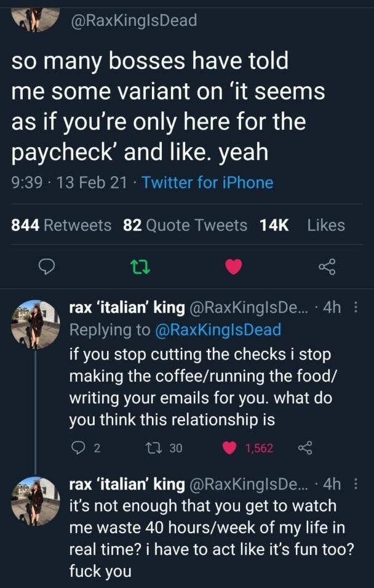Open the share icon on the main tweet
The width and height of the screenshot is (374, 588).
(x=327, y=267)
